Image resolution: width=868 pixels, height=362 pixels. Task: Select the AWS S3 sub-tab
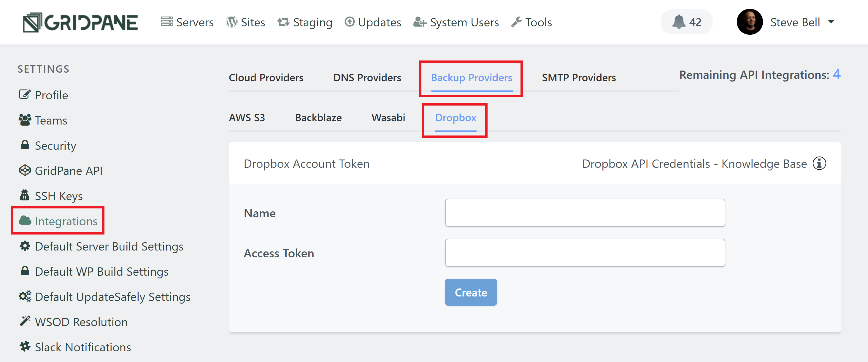(247, 118)
